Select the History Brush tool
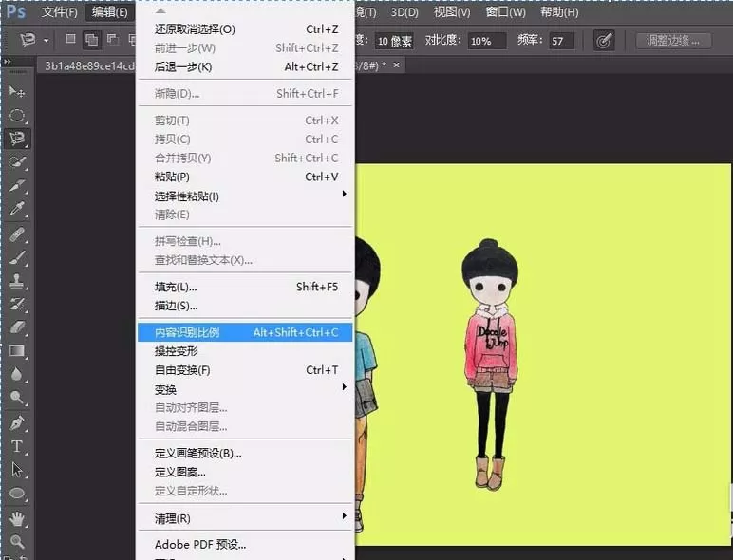This screenshot has height=560, width=733. tap(17, 304)
